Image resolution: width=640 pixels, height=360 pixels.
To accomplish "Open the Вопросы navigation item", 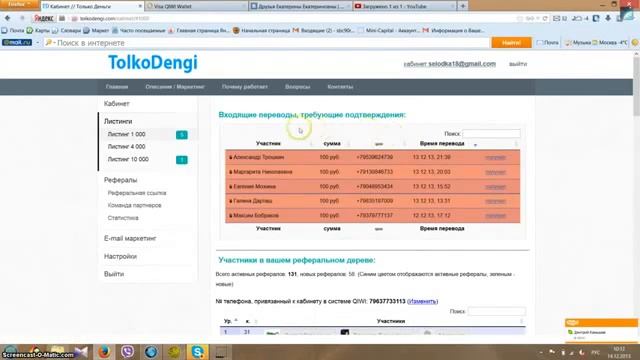I will [298, 87].
